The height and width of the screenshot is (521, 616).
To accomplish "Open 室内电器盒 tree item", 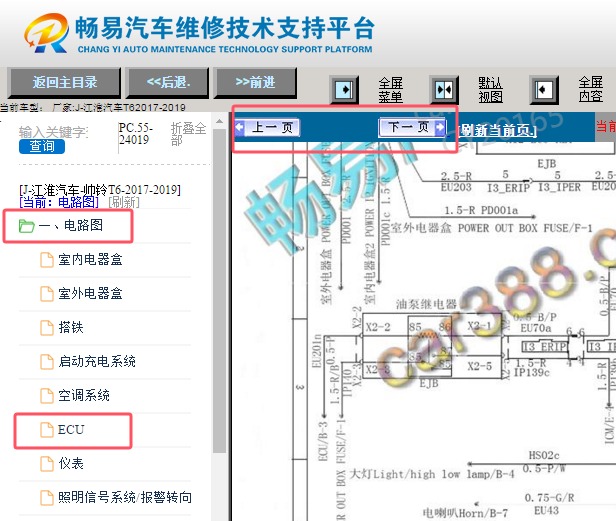I will tap(90, 259).
